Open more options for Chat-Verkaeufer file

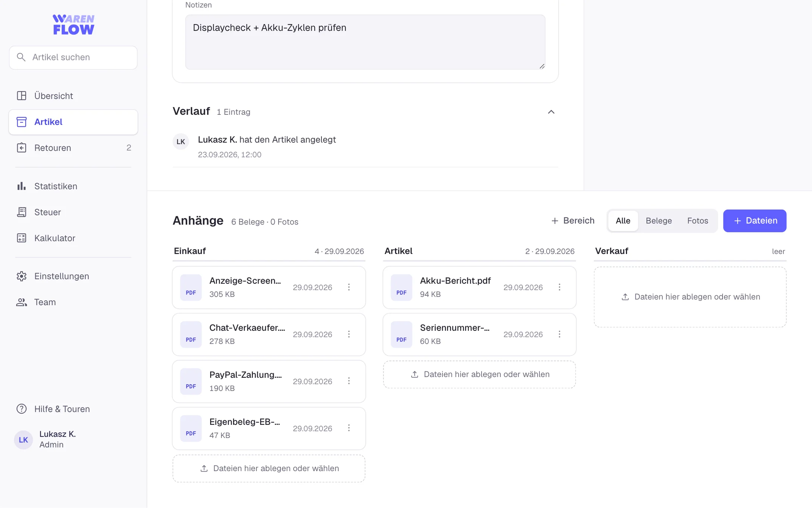(x=349, y=334)
